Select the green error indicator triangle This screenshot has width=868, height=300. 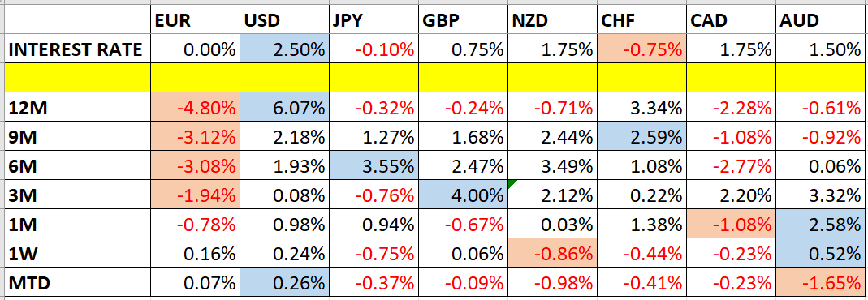click(512, 185)
